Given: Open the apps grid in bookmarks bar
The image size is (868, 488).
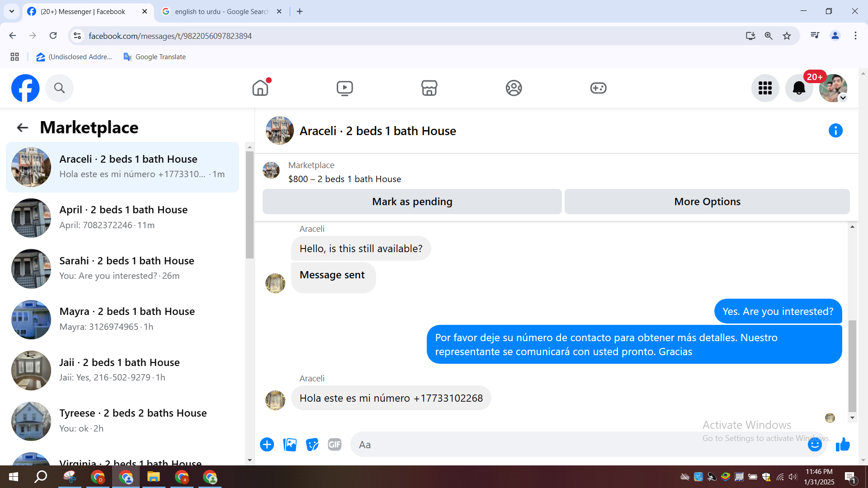Looking at the screenshot, I should tap(15, 57).
